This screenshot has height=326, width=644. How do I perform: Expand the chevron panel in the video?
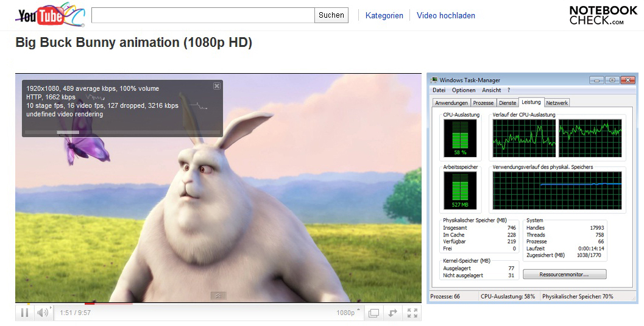tap(219, 296)
